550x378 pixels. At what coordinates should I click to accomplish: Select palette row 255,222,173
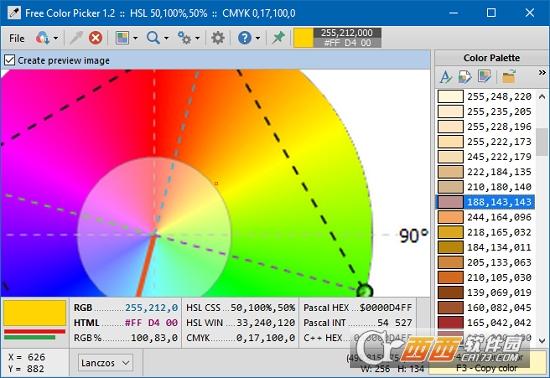pos(486,142)
